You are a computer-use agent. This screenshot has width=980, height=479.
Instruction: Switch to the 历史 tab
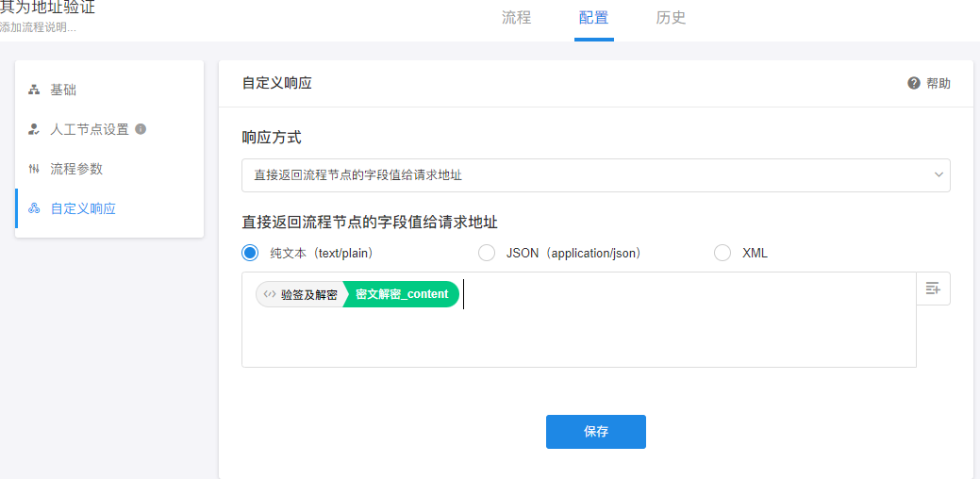coord(671,17)
